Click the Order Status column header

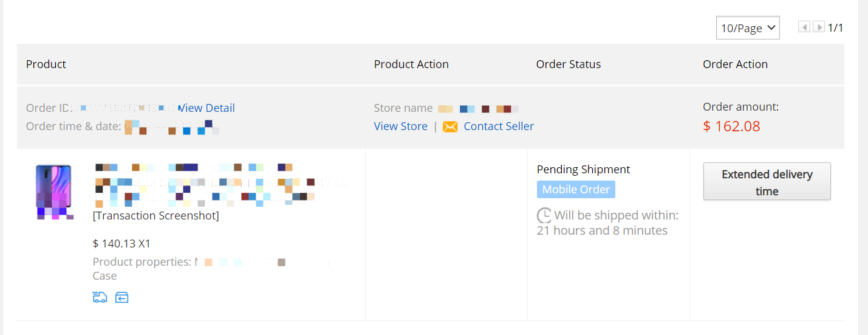(569, 64)
